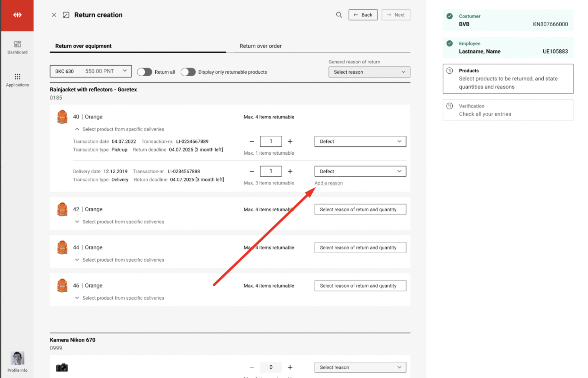Click the SBB logo in red header
This screenshot has height=378, width=588.
pyautogui.click(x=17, y=15)
